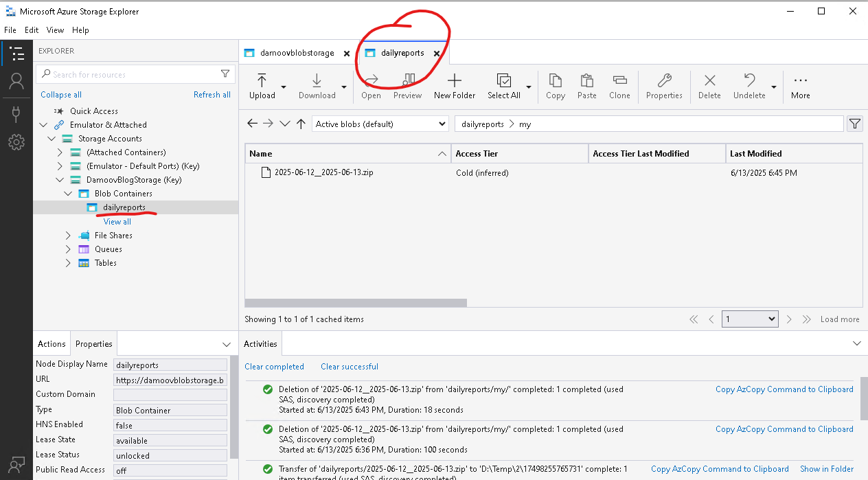Open the Account Management sidebar icon
Screen dimensions: 868x480
click(16, 82)
